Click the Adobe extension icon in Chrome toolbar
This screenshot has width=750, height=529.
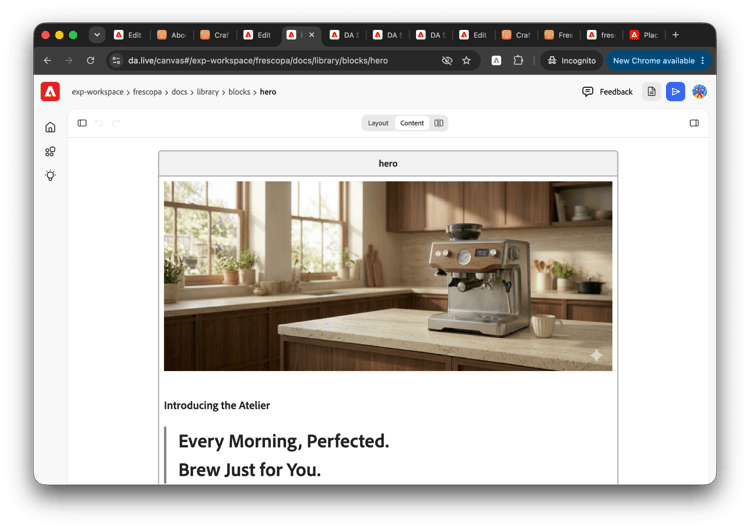click(x=496, y=60)
